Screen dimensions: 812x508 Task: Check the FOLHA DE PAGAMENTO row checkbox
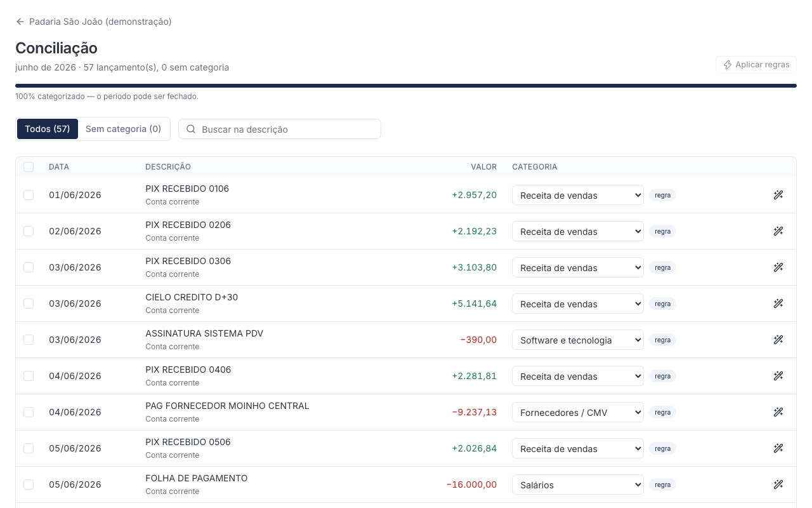click(x=29, y=485)
